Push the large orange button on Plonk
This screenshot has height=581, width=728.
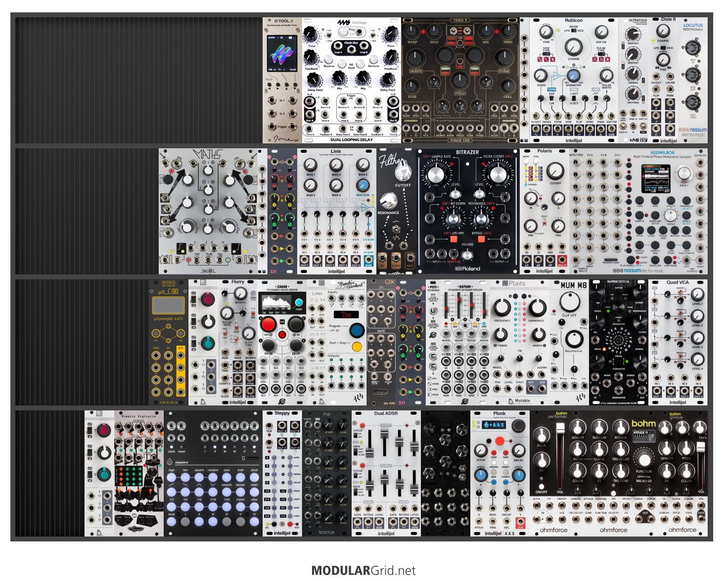tap(500, 441)
